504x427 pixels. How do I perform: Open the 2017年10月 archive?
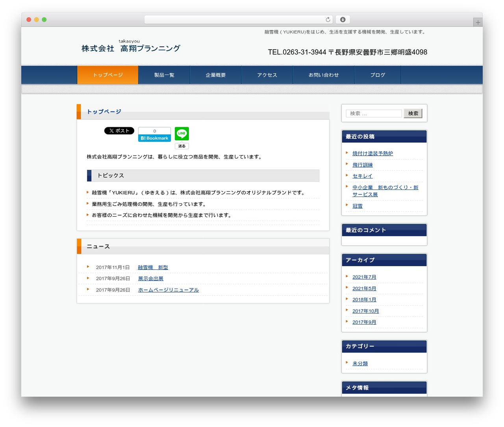(x=366, y=311)
